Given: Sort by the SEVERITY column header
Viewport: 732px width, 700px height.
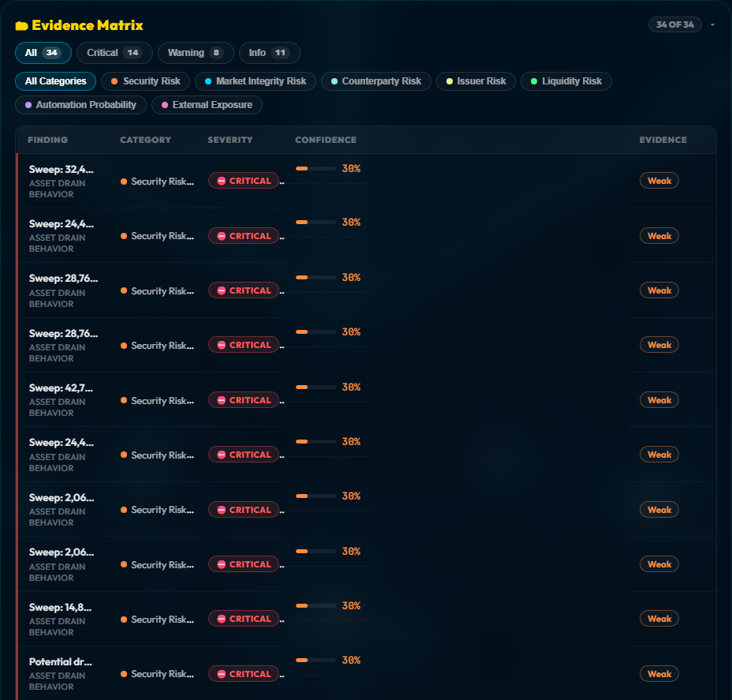Looking at the screenshot, I should 230,140.
